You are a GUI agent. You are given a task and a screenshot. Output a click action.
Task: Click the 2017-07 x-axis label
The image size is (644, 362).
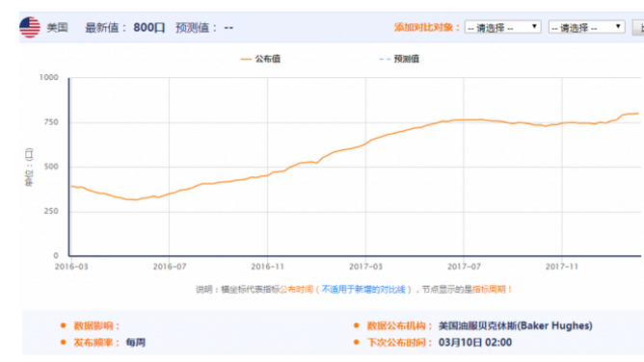click(464, 267)
